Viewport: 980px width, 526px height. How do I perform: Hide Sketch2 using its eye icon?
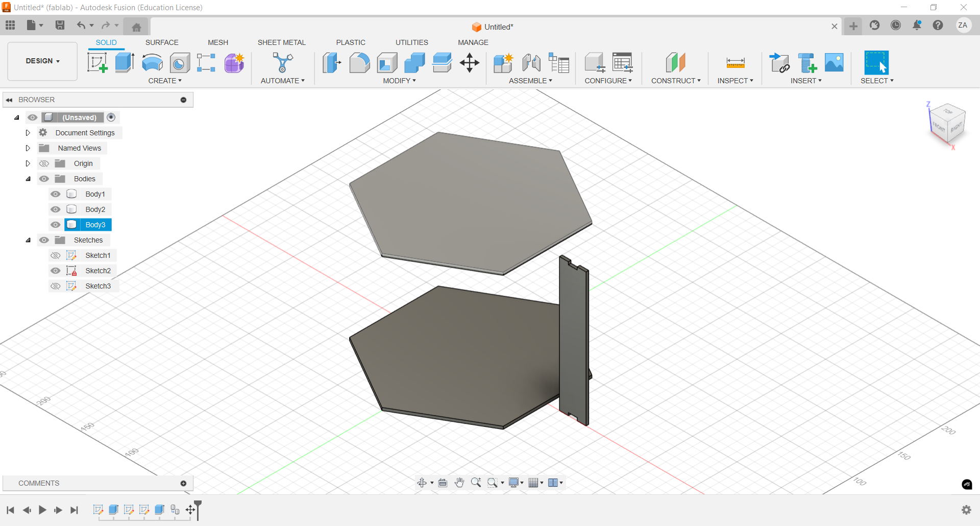click(56, 271)
